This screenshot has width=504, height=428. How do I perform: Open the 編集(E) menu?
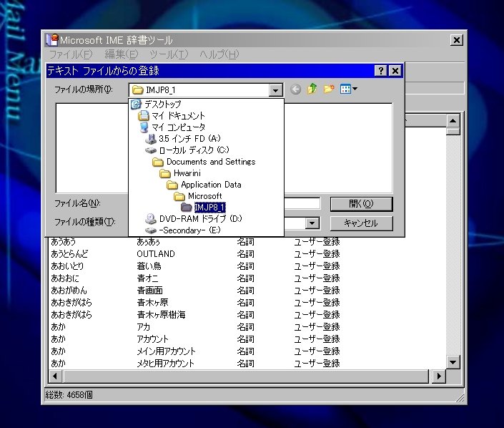122,54
